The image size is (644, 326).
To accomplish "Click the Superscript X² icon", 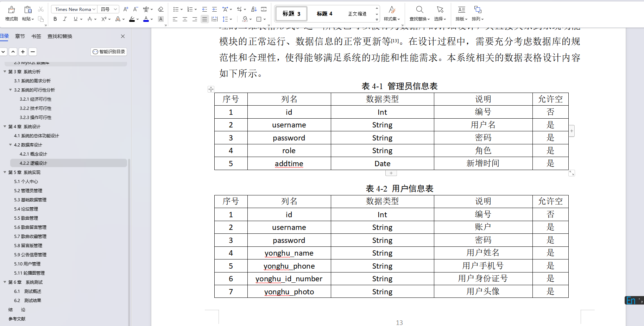I will (x=104, y=19).
